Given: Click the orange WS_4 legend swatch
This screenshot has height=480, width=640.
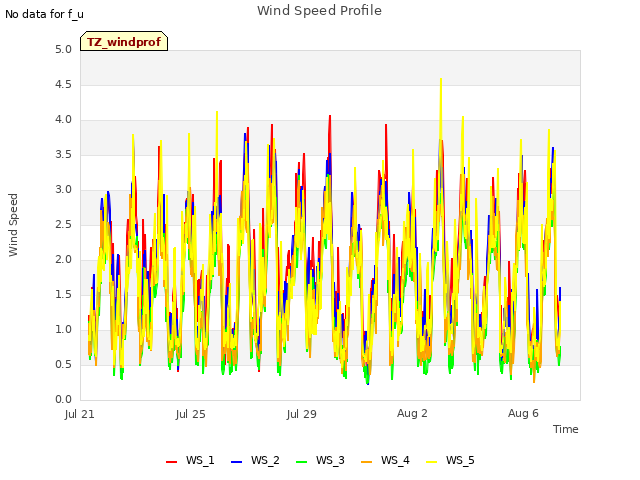Looking at the screenshot, I should coord(367,461).
